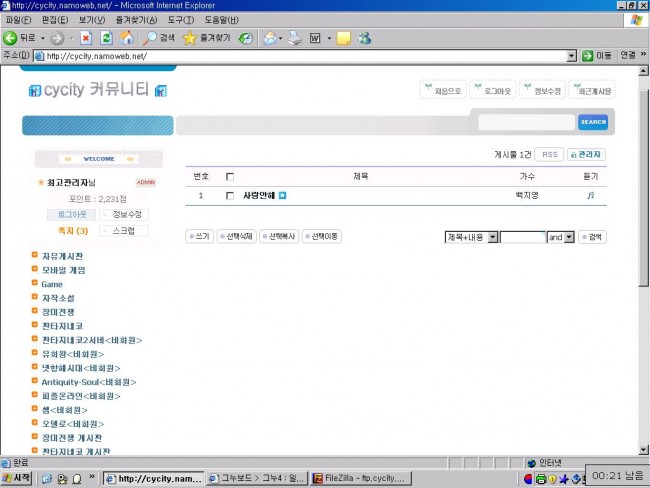Open the 자유게시판 board link
The height and width of the screenshot is (488, 650).
pyautogui.click(x=62, y=256)
